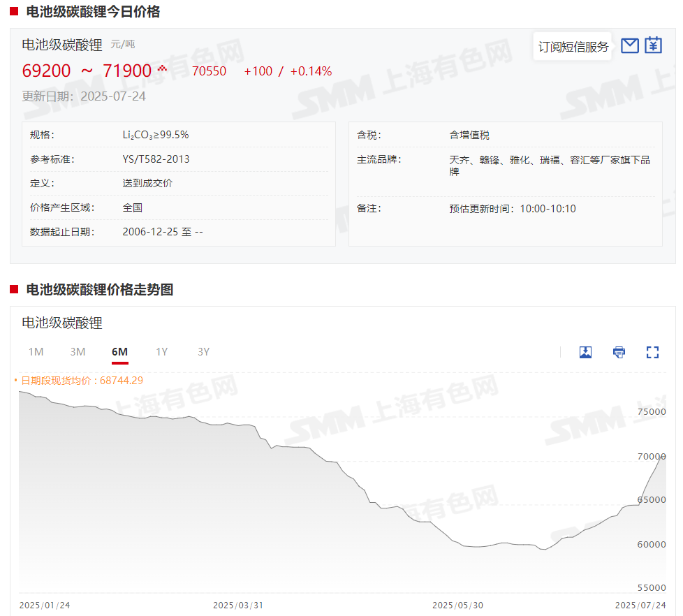The height and width of the screenshot is (616, 683).
Task: Click the envelope email subscription icon
Action: 629,46
